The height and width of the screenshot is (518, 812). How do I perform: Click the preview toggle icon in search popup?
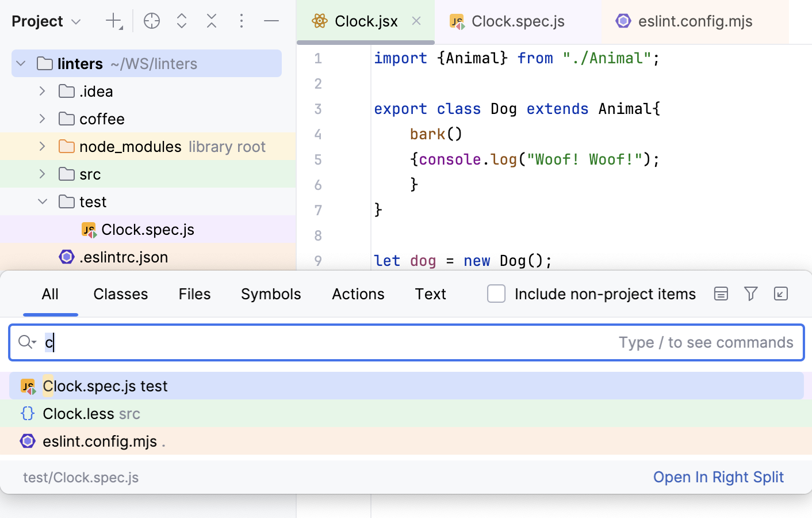tap(721, 294)
